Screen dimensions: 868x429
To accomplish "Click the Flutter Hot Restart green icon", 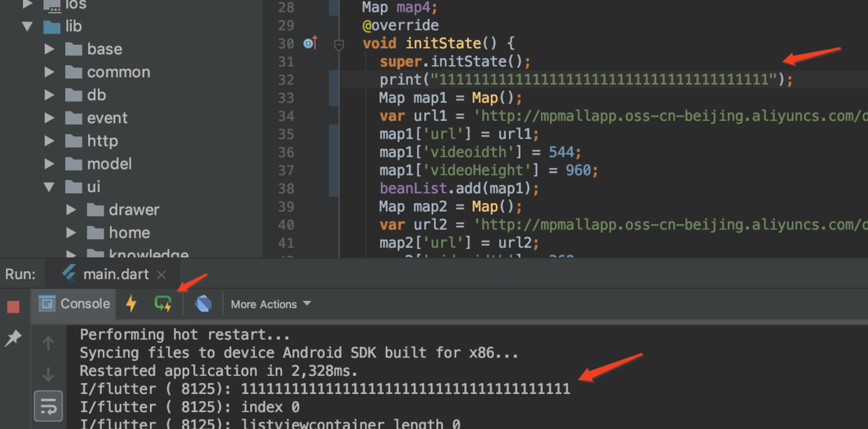I will coord(163,304).
